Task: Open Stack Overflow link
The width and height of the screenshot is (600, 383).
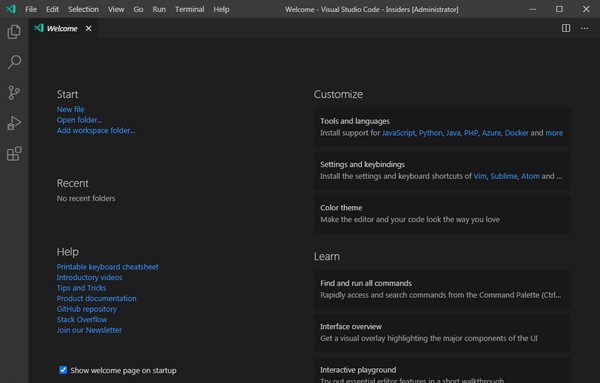Action: (x=82, y=319)
